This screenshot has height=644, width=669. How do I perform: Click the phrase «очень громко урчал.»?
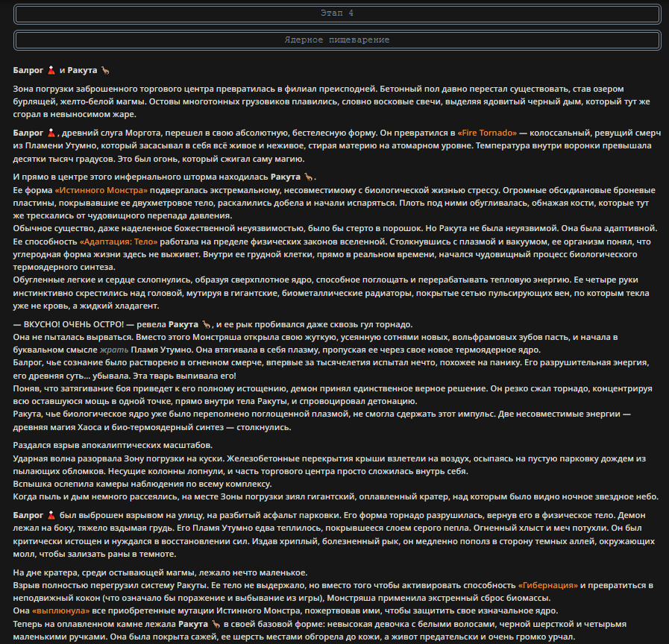[533, 637]
